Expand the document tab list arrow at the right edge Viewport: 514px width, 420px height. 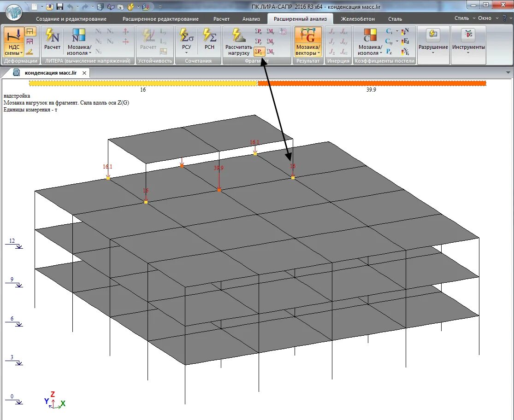click(508, 72)
